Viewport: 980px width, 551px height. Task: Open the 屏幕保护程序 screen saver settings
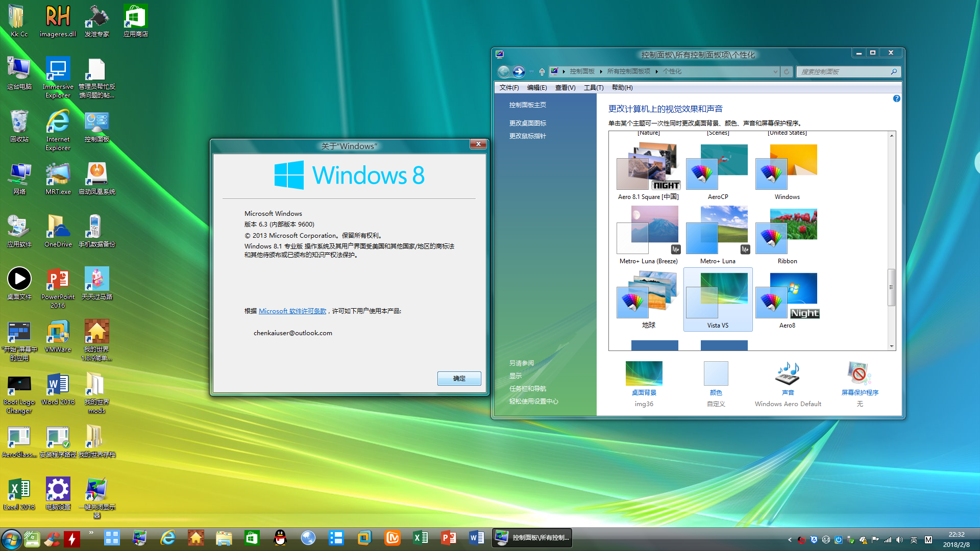click(x=860, y=384)
